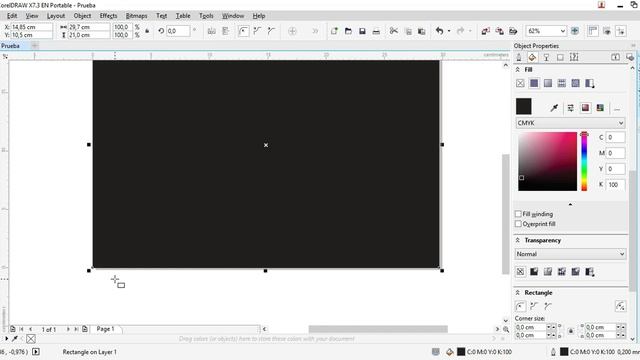The height and width of the screenshot is (360, 640).
Task: Open the Edit menu
Action: point(12,16)
